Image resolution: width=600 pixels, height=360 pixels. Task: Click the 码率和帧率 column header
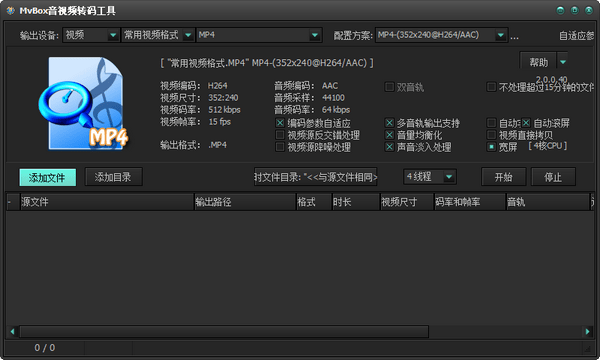(x=470, y=202)
